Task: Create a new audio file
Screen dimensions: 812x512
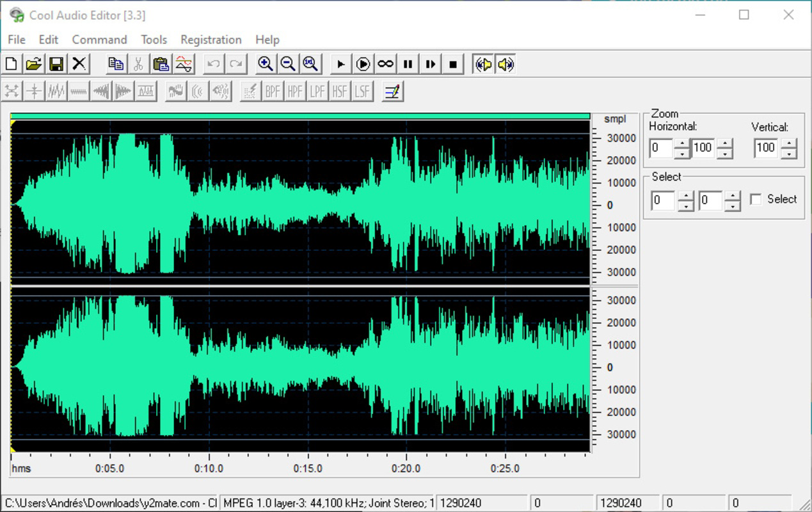Action: [x=11, y=64]
